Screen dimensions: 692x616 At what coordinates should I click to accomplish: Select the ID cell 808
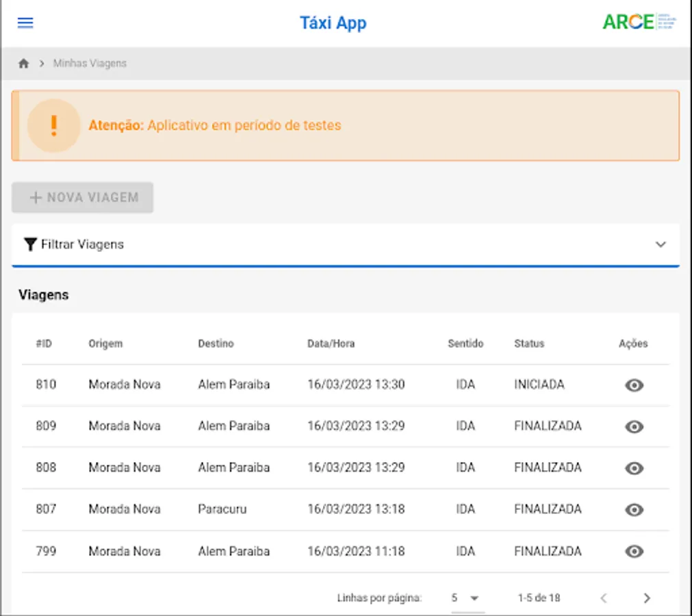[x=46, y=467]
